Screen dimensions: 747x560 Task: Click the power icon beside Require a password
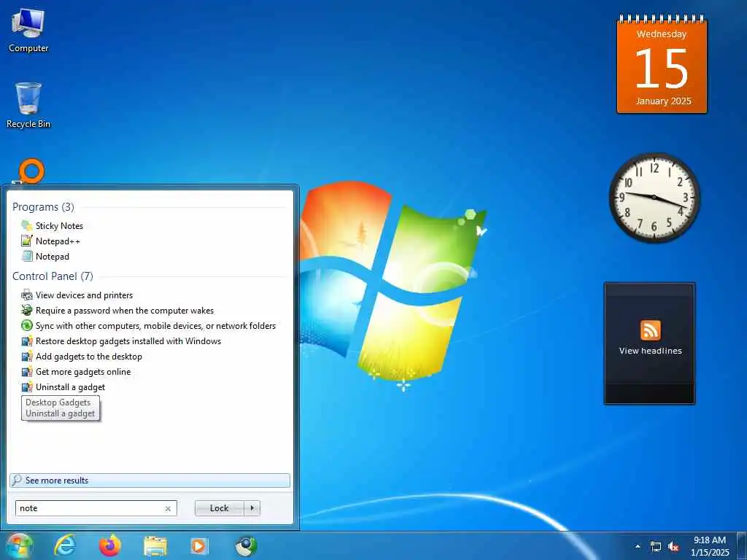tap(27, 311)
